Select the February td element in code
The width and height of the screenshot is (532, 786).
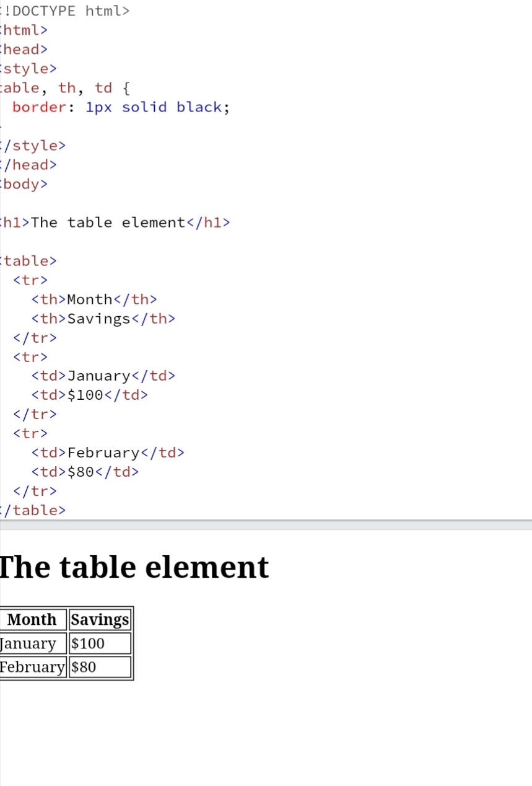tap(105, 453)
